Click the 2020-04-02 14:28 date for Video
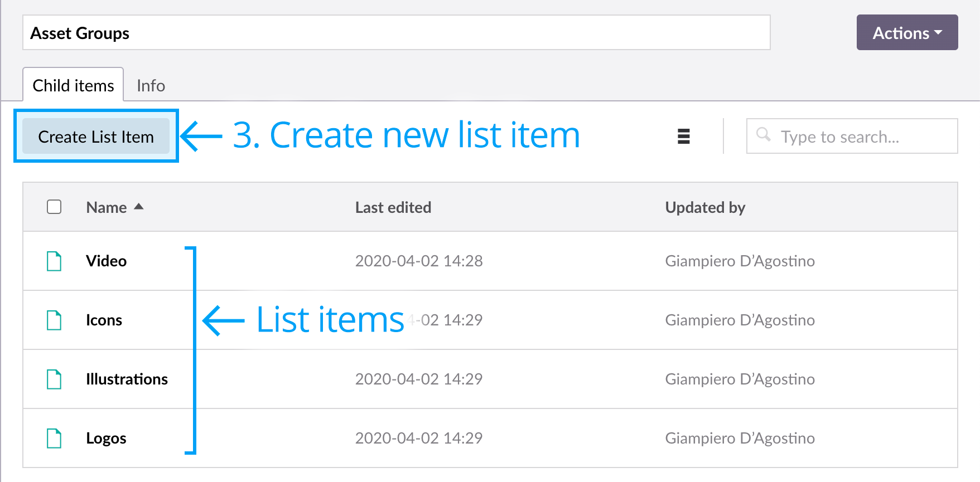980x482 pixels. 419,261
